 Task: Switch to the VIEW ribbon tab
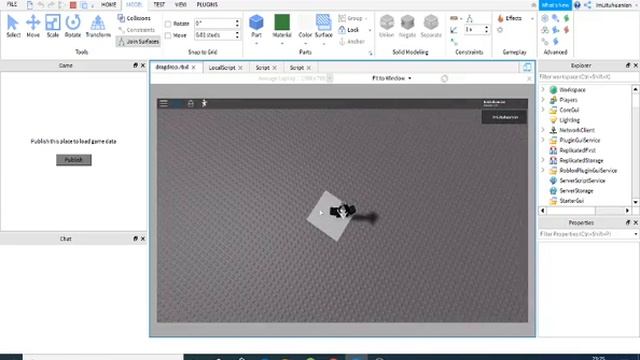(x=180, y=4)
